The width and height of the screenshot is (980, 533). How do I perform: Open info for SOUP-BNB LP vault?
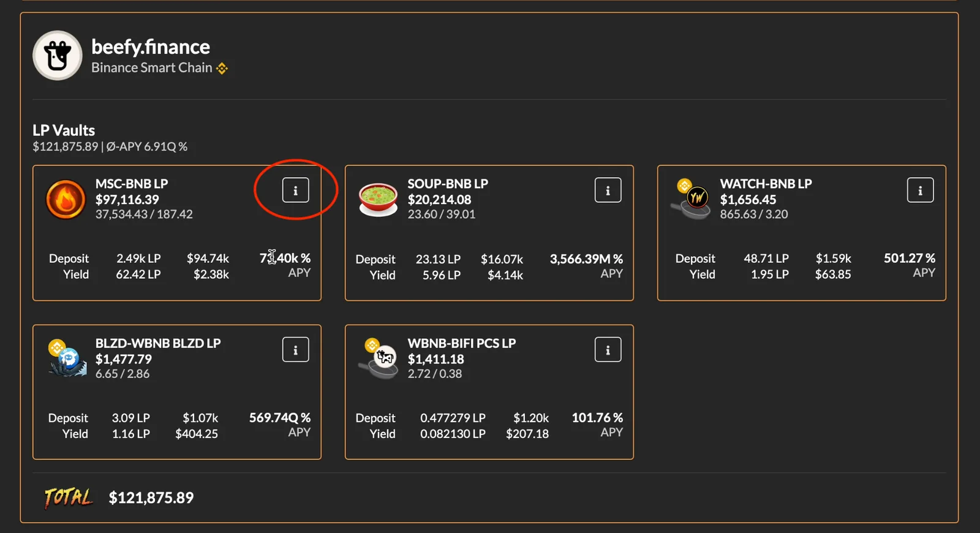608,190
